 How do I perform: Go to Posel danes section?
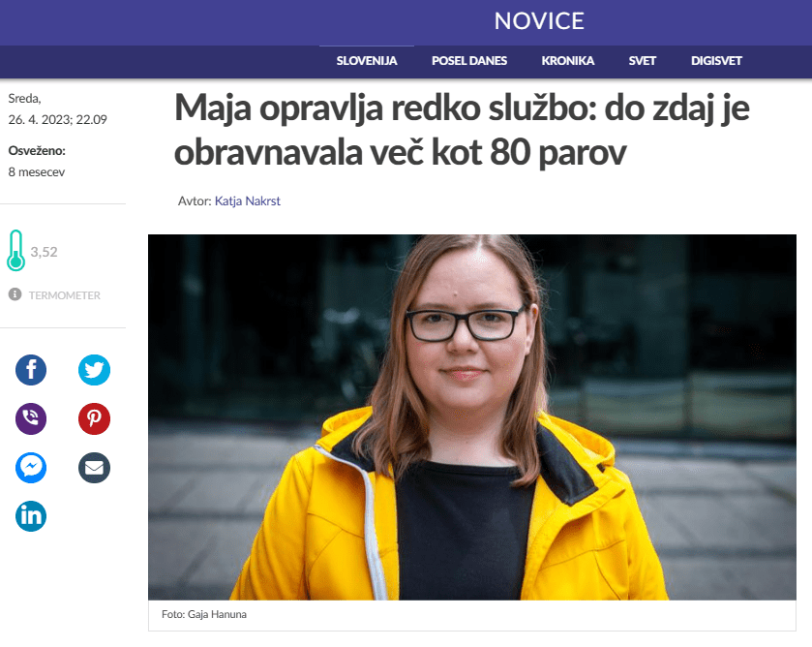469,61
